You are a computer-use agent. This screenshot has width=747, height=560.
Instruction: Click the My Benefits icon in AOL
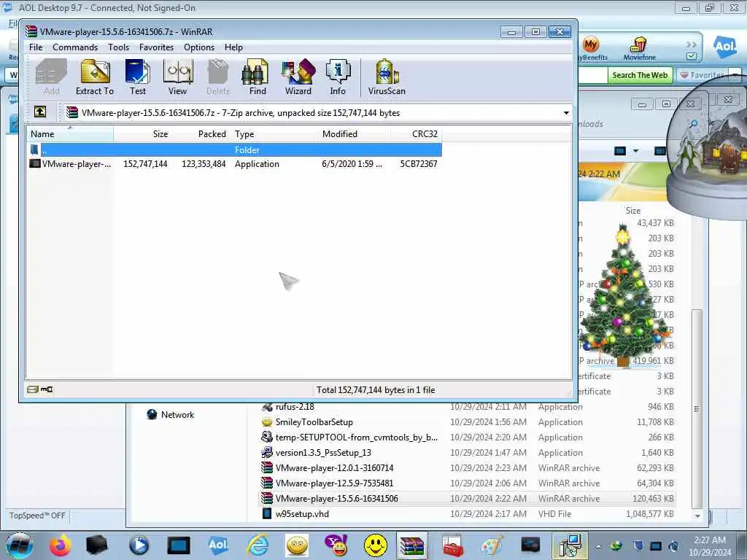tap(591, 49)
